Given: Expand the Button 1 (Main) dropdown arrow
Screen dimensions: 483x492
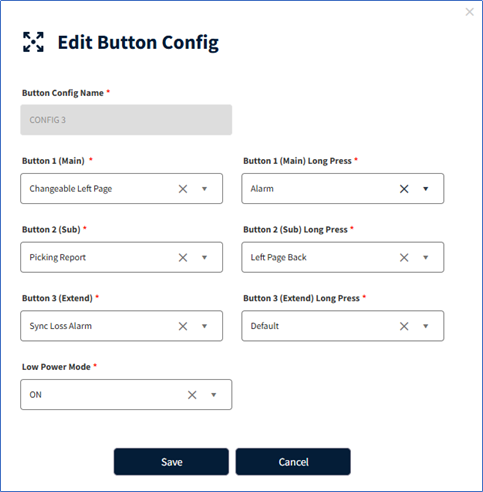Looking at the screenshot, I should (x=204, y=189).
